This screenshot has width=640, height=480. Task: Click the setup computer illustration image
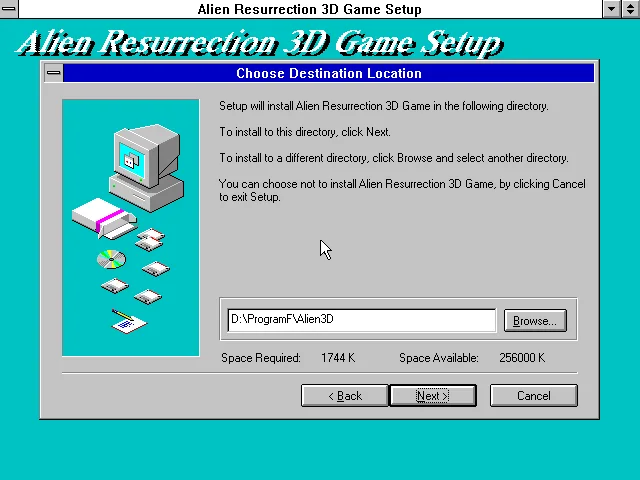[x=131, y=227]
